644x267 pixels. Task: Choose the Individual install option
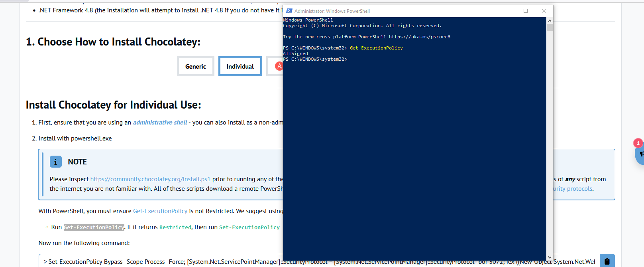240,66
